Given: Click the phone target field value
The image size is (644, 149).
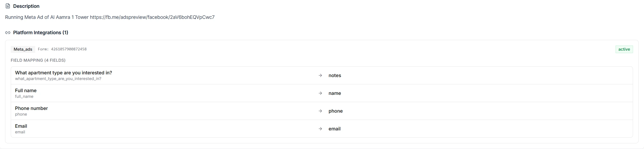Looking at the screenshot, I should click(335, 111).
